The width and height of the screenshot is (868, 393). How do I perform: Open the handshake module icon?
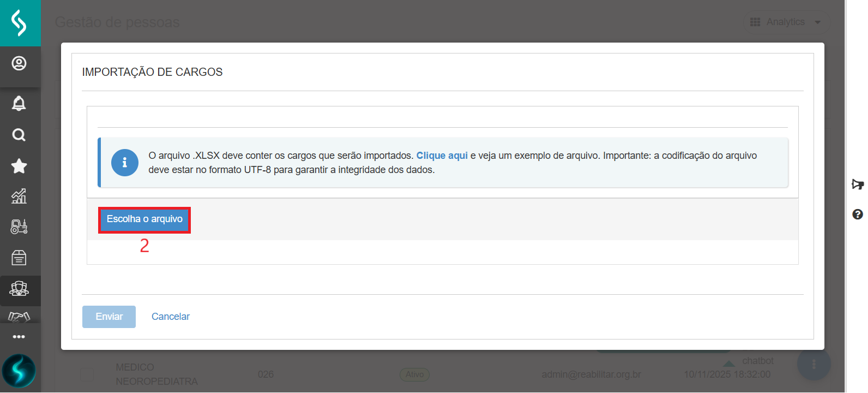point(19,317)
